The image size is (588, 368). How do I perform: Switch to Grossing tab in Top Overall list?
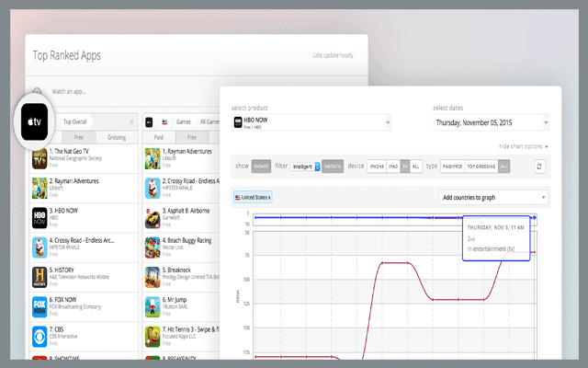coord(117,137)
